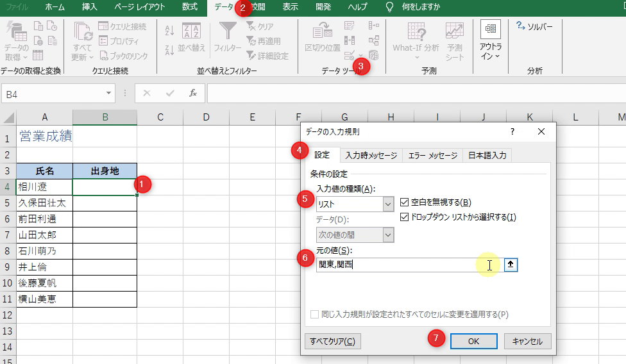Click the Clear All (すべてクリア) button
Viewport: 626px width, 364px height.
tap(333, 341)
